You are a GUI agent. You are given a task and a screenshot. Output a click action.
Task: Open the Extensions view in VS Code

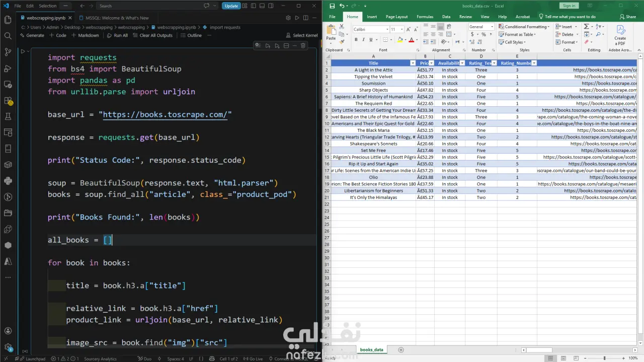tap(8, 101)
